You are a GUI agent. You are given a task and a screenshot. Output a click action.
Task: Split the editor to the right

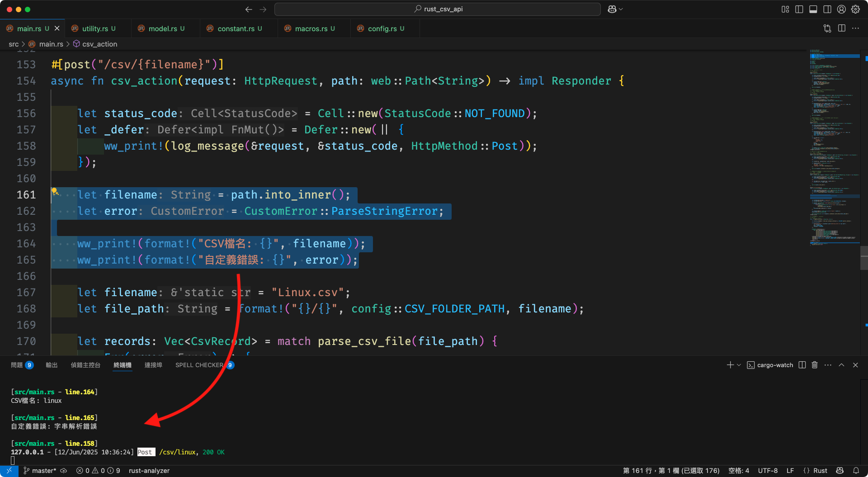coord(841,28)
